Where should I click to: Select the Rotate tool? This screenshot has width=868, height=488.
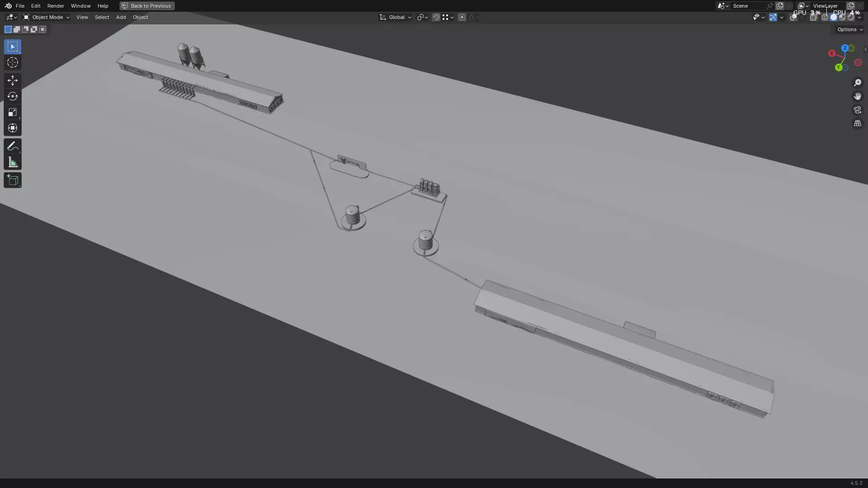[x=12, y=96]
